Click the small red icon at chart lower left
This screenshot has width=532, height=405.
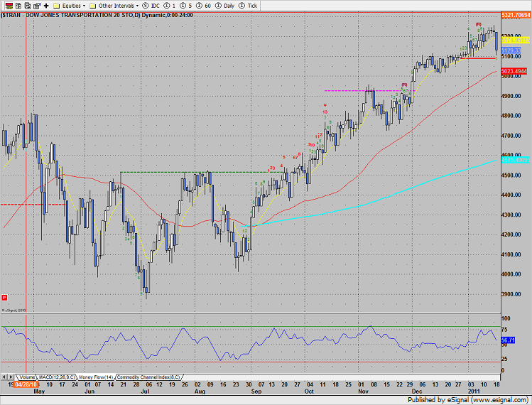pyautogui.click(x=4, y=298)
